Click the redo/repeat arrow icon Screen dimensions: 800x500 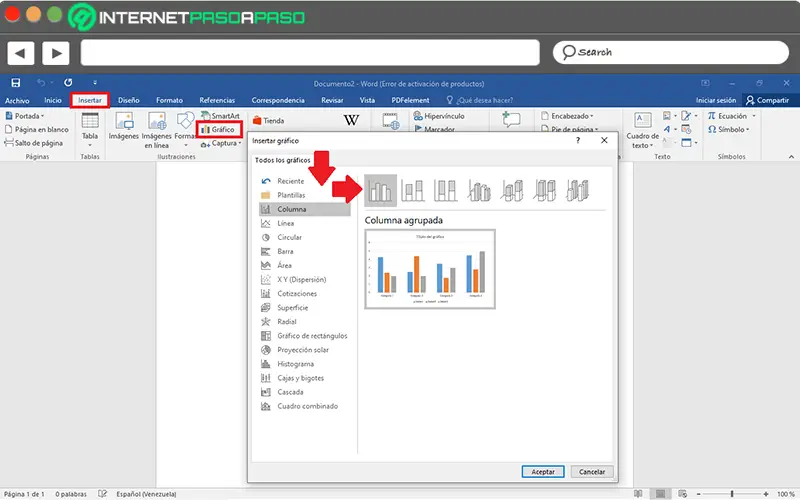click(x=68, y=83)
